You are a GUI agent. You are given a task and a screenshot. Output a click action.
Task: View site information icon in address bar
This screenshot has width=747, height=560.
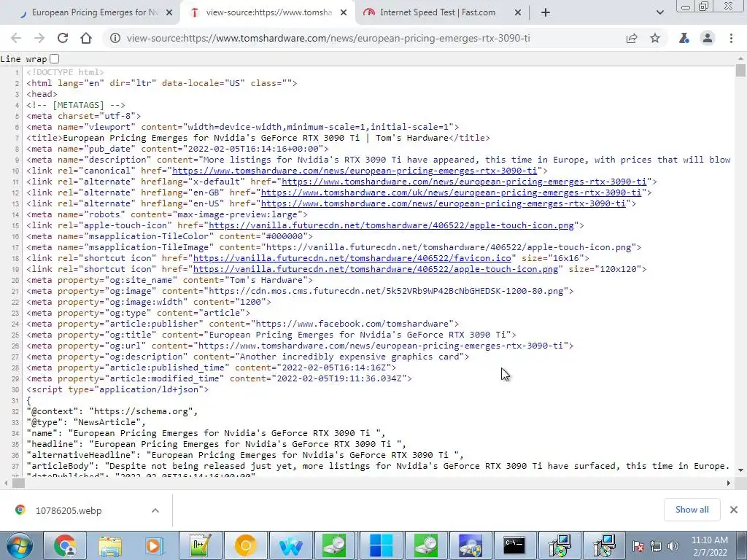(115, 38)
